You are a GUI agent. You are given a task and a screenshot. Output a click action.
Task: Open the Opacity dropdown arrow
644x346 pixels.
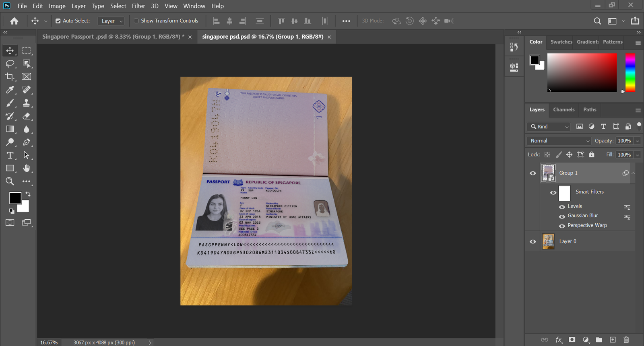tap(637, 141)
